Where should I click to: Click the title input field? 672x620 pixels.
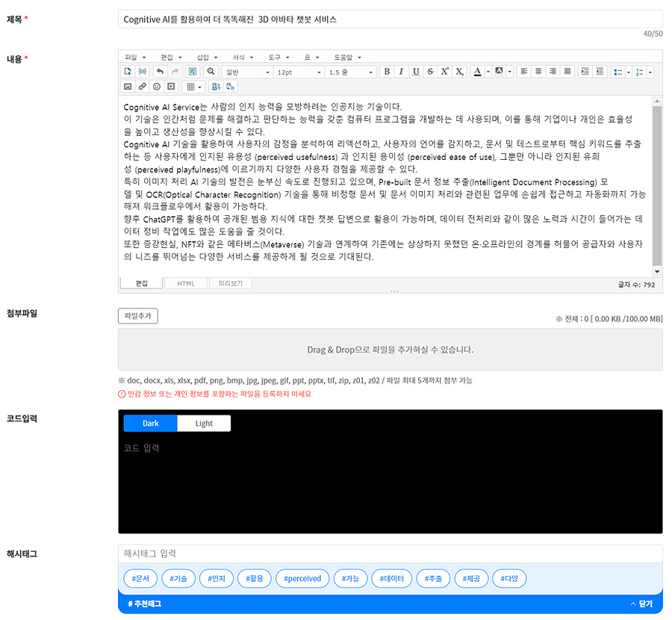391,19
